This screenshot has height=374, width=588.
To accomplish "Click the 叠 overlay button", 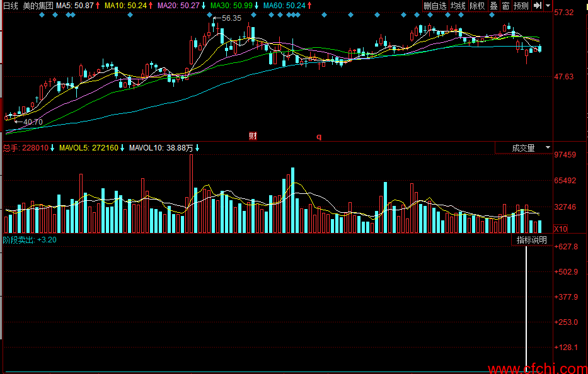I will click(x=494, y=6).
